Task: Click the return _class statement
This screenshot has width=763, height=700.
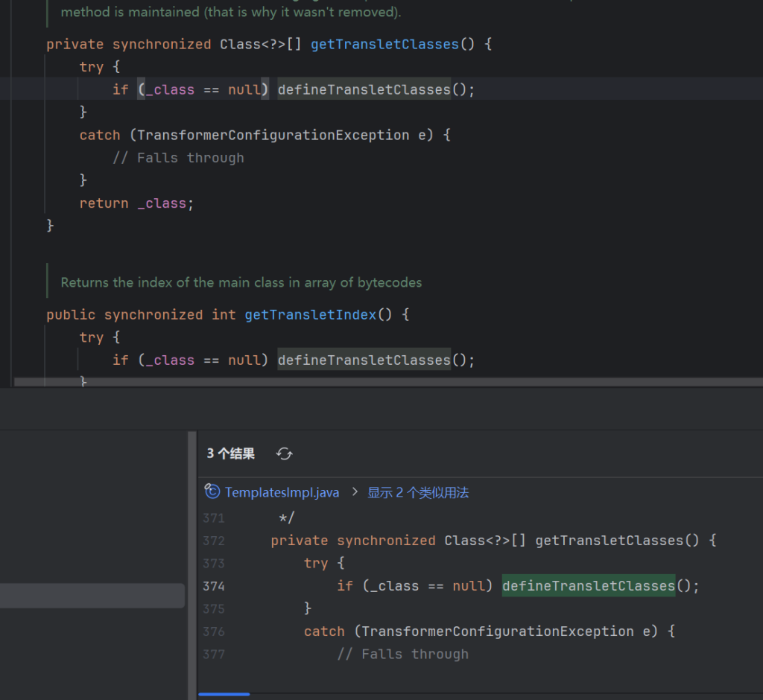Action: click(x=136, y=203)
